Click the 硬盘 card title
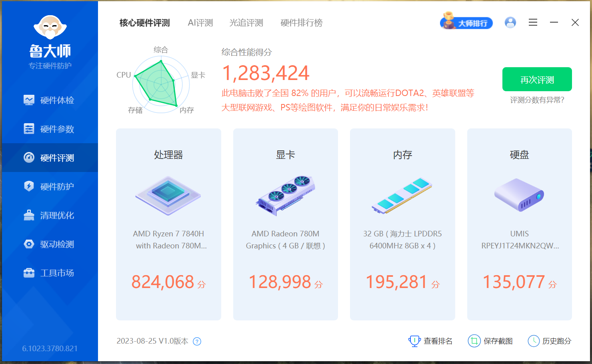Image resolution: width=592 pixels, height=364 pixels. [x=519, y=155]
